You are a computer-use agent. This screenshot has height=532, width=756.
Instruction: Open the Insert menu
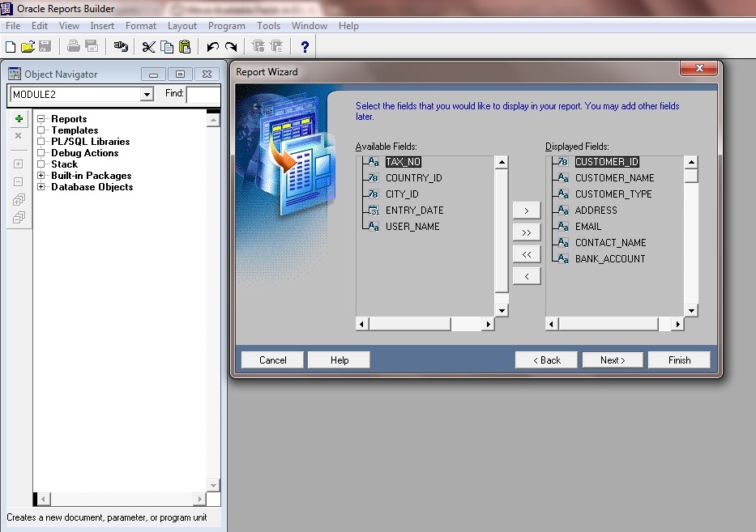tap(102, 26)
